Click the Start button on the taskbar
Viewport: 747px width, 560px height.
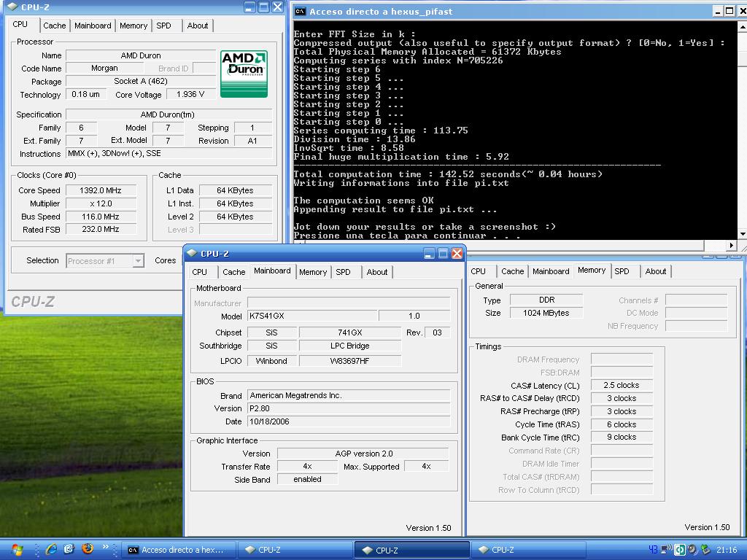coord(17,550)
